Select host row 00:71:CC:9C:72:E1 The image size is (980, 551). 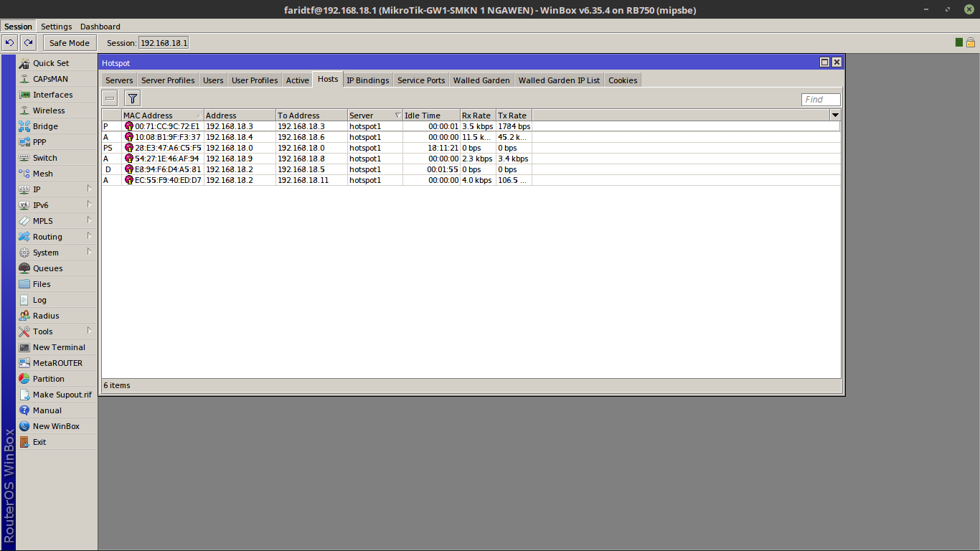[x=471, y=126]
